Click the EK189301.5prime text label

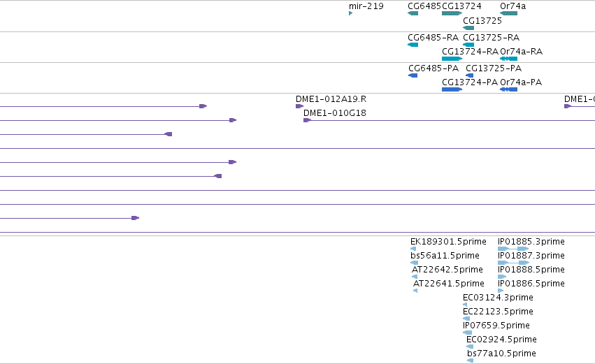click(x=448, y=242)
